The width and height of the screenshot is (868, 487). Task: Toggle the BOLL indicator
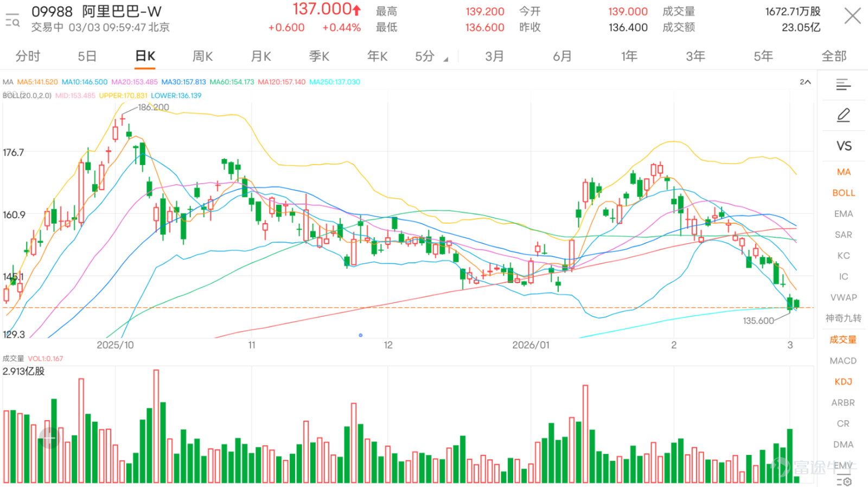[844, 193]
